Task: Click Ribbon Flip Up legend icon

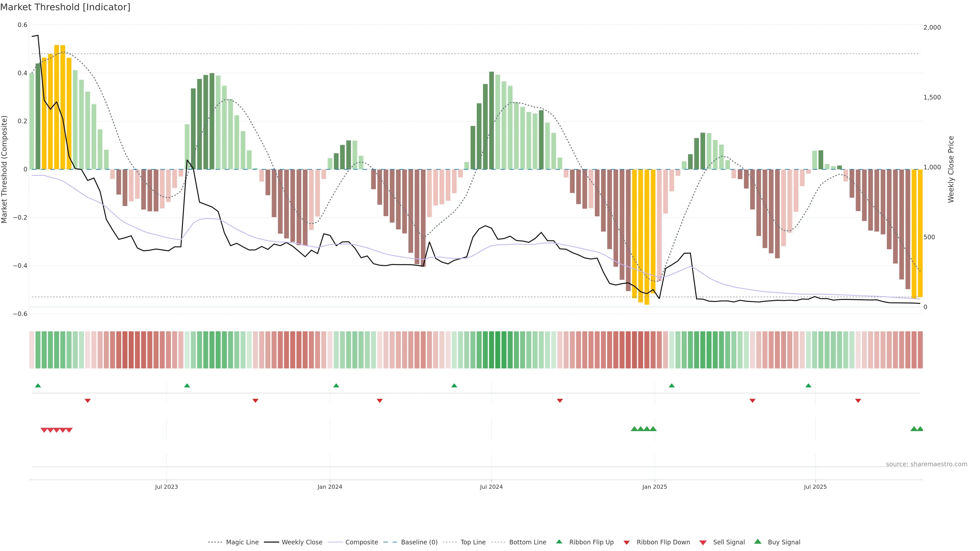Action: tap(559, 542)
